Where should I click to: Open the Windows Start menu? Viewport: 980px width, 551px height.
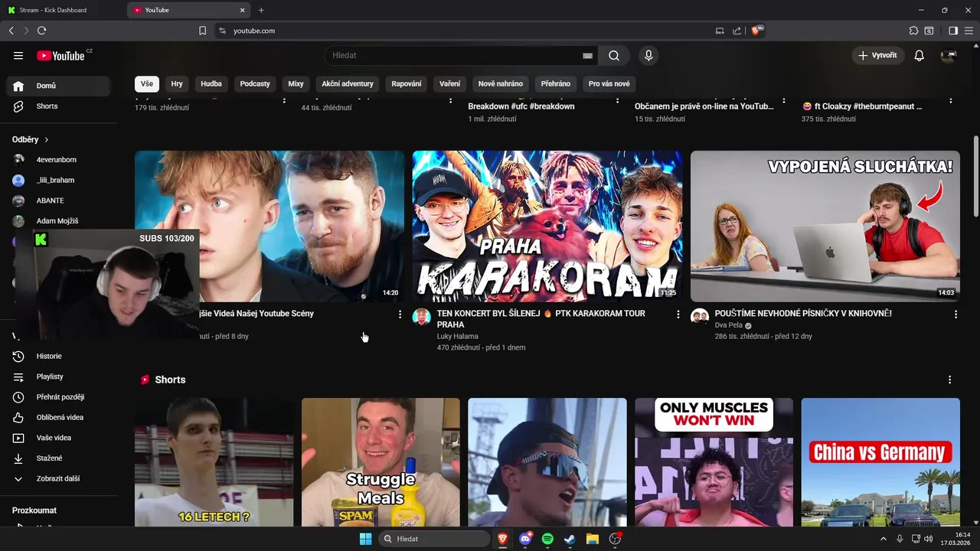[x=365, y=539]
